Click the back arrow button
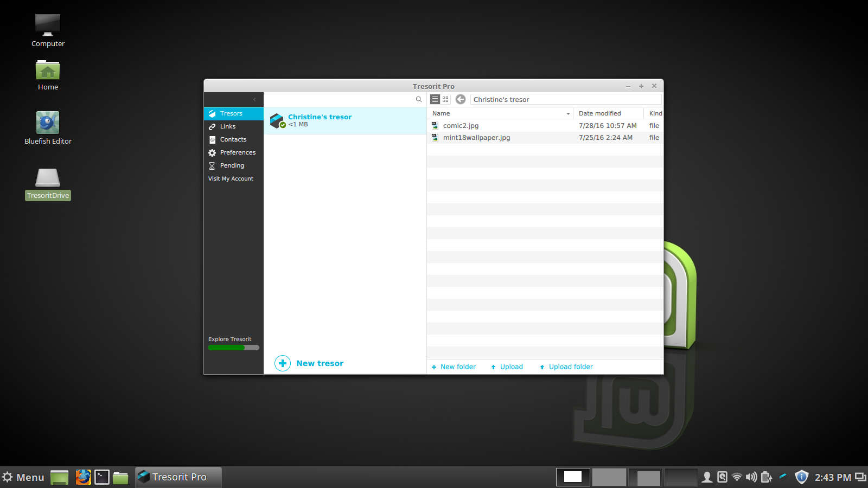This screenshot has width=868, height=488. point(461,99)
